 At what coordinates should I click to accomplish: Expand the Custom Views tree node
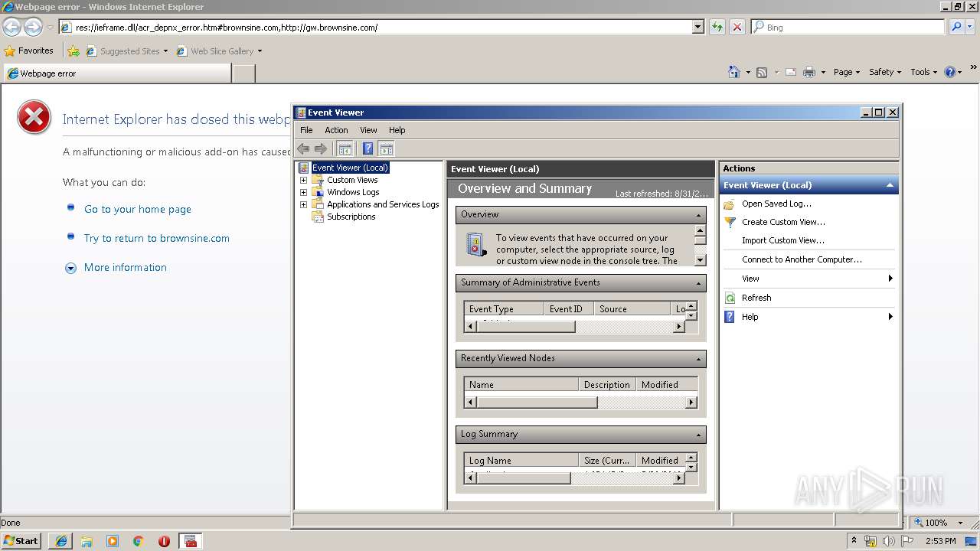click(303, 180)
